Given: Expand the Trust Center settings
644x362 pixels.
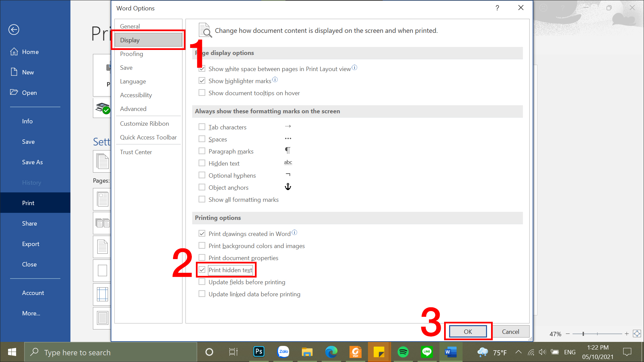Looking at the screenshot, I should coord(136,152).
